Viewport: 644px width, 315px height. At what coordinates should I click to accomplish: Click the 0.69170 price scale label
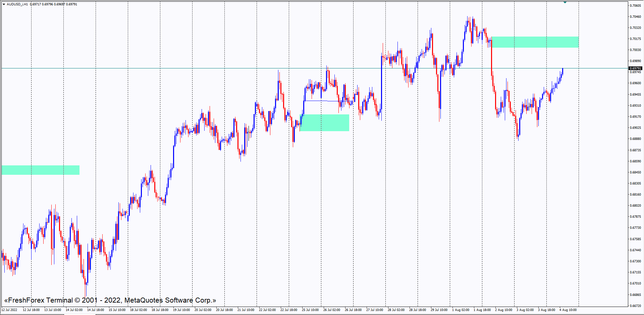[635, 117]
